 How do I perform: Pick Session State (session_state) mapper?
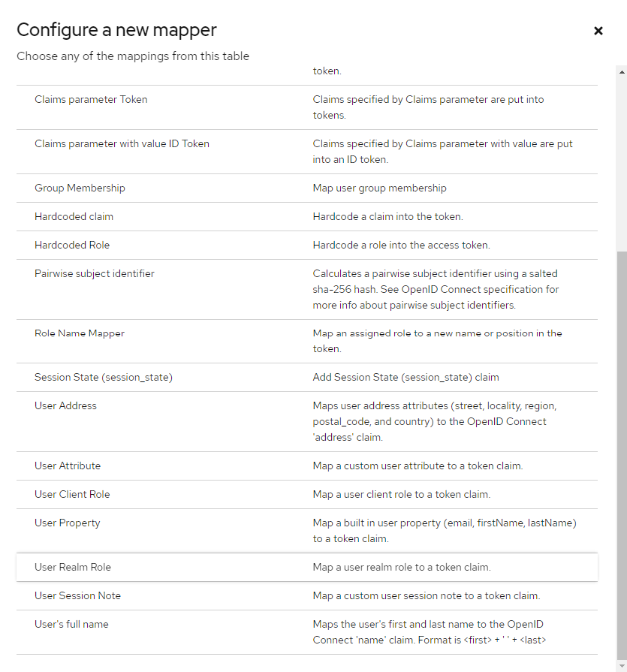pyautogui.click(x=104, y=378)
